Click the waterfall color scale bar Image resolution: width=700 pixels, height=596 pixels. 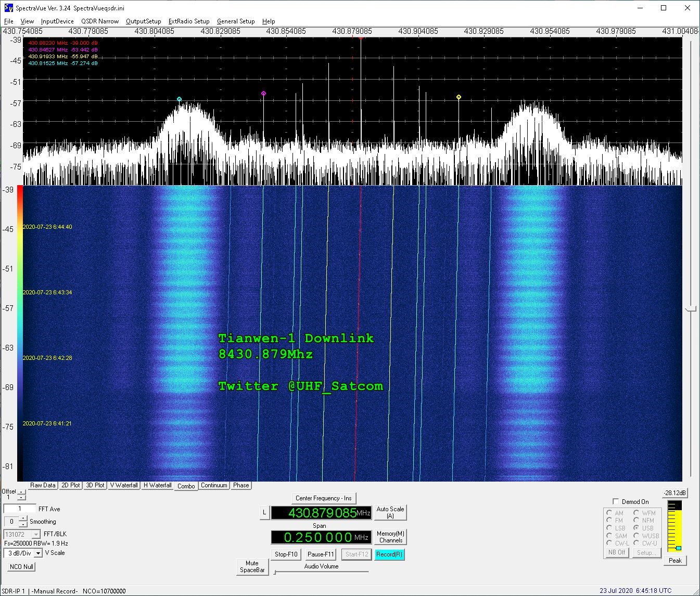[20, 333]
